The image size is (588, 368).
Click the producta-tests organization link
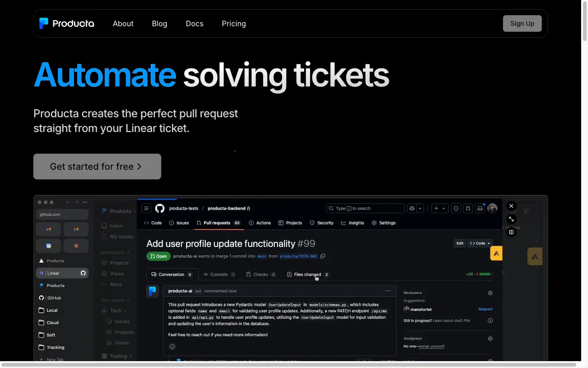[x=184, y=208]
